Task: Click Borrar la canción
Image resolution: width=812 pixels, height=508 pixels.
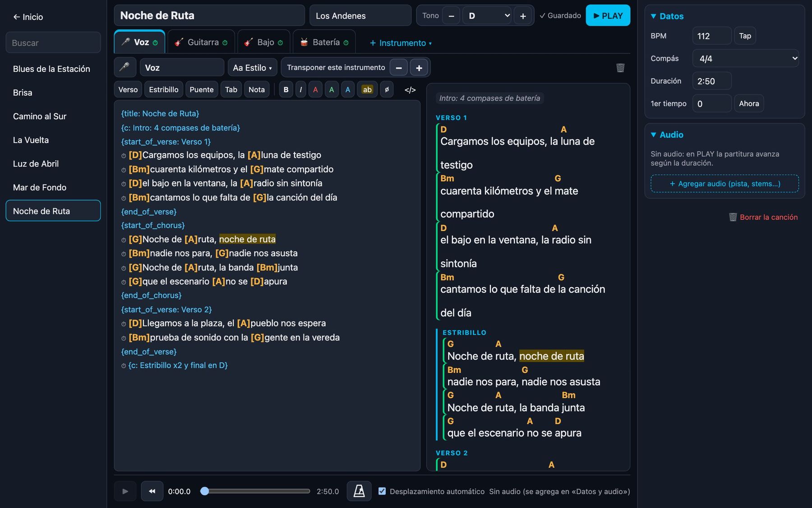Action: [x=763, y=217]
